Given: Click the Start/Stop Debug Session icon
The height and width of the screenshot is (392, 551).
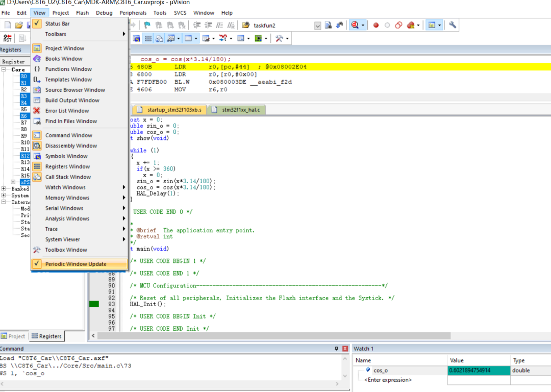Looking at the screenshot, I should [355, 25].
